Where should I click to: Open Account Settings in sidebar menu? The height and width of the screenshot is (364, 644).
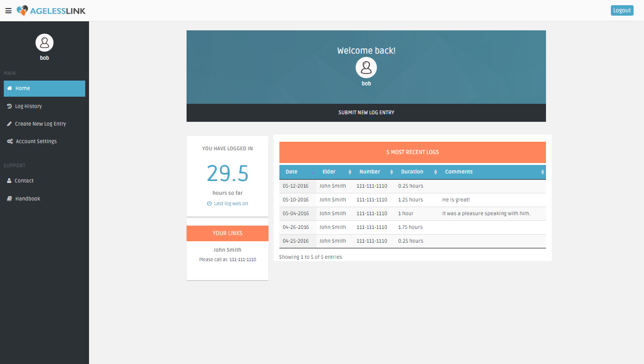(36, 141)
